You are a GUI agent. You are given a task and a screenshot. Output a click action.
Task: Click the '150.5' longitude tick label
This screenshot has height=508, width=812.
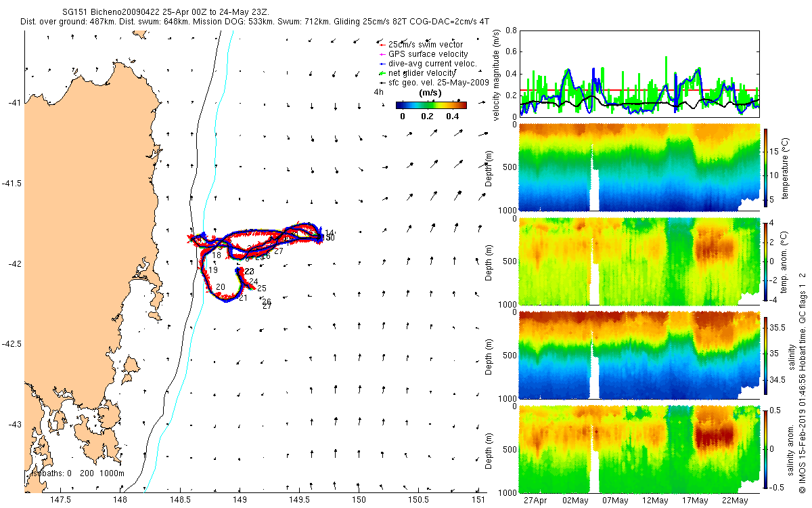(x=419, y=500)
